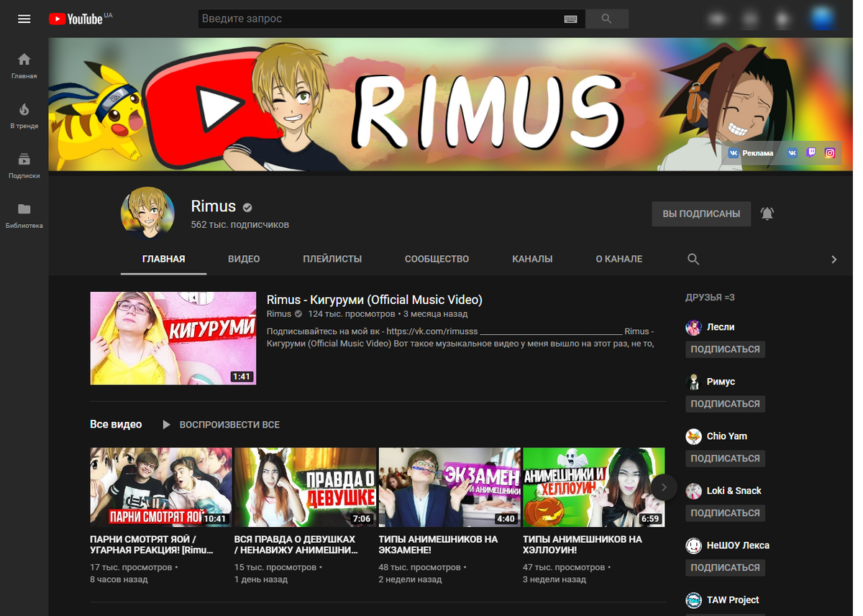This screenshot has height=616, width=863.
Task: Switch to the ПЛЕЙЛИСТЫ tab
Action: click(332, 259)
